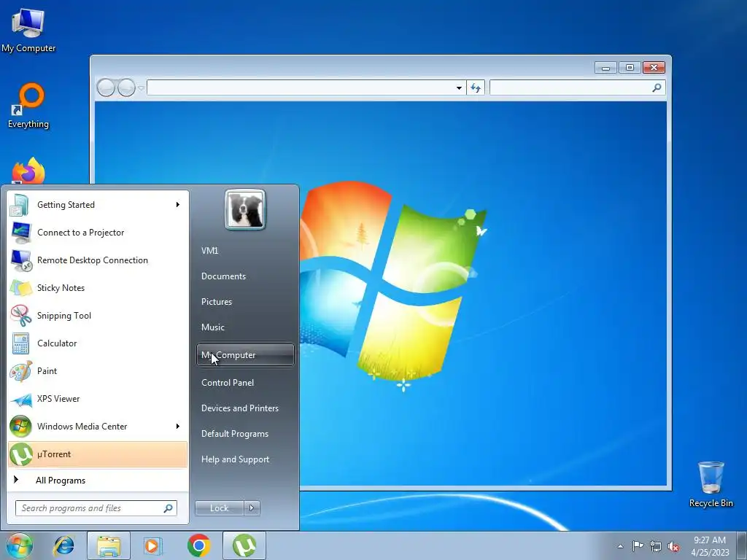Open Google Chrome from the taskbar
Screen dimensions: 747x560
coord(198,545)
